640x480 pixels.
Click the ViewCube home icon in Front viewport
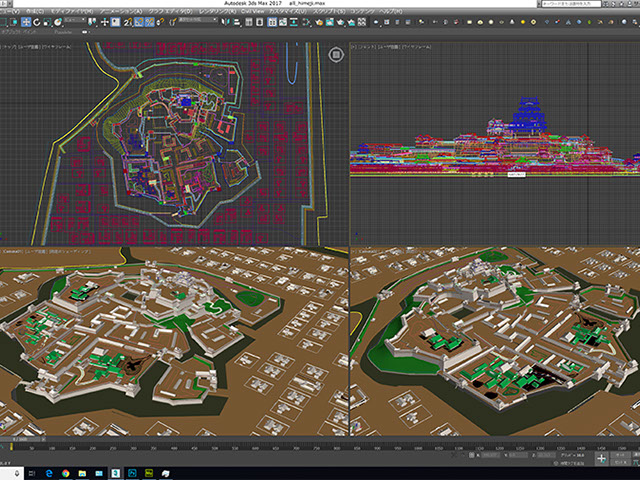[336, 53]
